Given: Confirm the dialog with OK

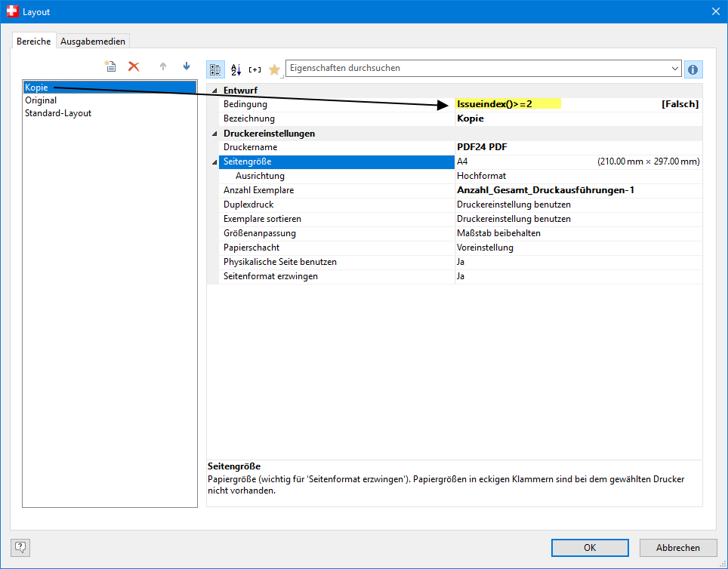Looking at the screenshot, I should tap(590, 548).
